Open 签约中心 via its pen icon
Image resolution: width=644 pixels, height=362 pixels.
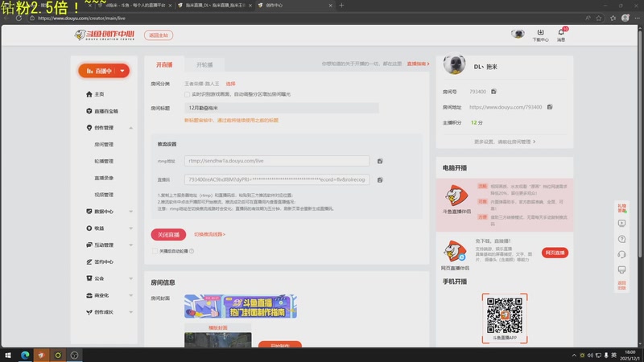89,262
